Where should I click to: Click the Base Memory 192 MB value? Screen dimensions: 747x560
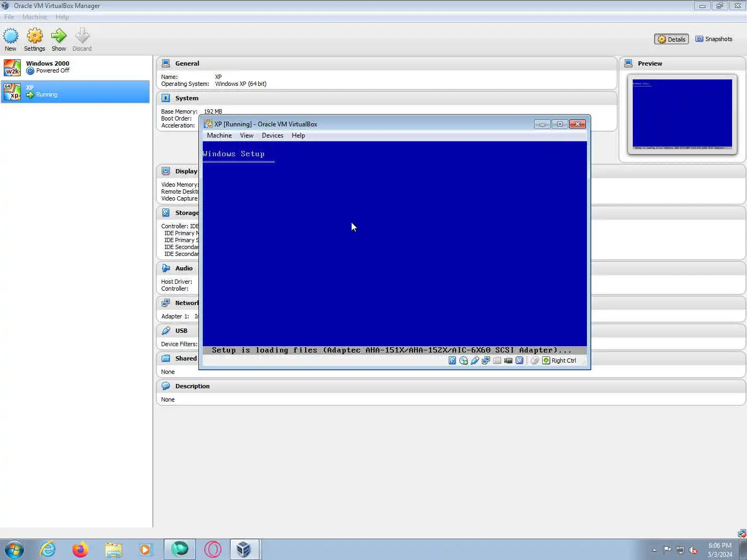[x=213, y=111]
